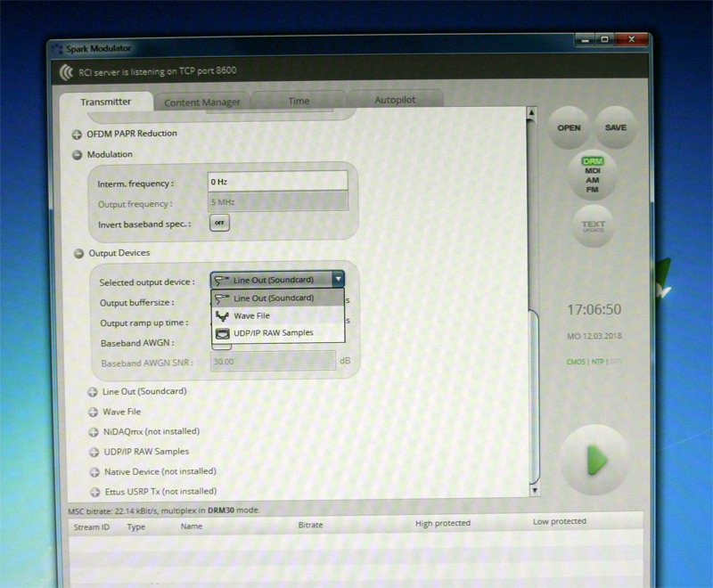Switch to the Content Manager tab

point(202,102)
